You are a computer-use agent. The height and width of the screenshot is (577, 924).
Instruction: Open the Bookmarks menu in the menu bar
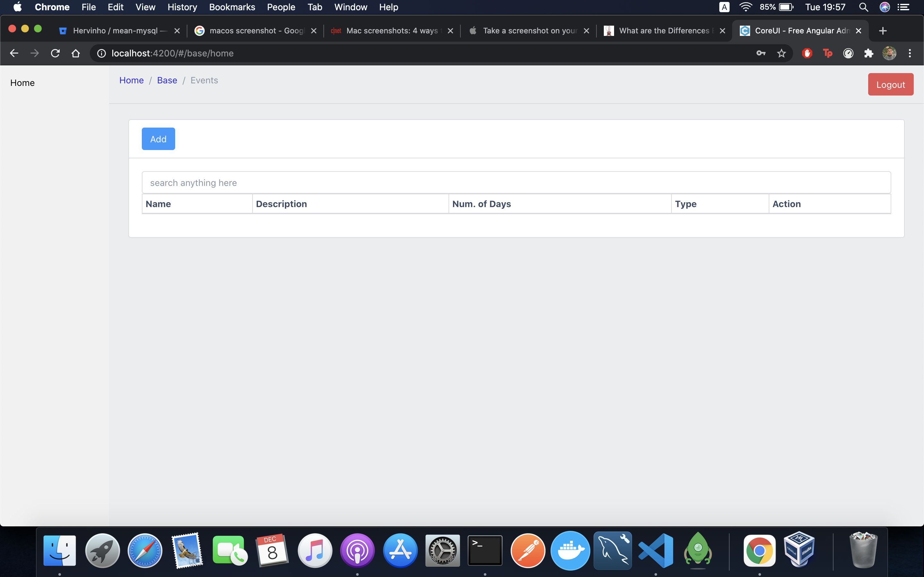(232, 7)
